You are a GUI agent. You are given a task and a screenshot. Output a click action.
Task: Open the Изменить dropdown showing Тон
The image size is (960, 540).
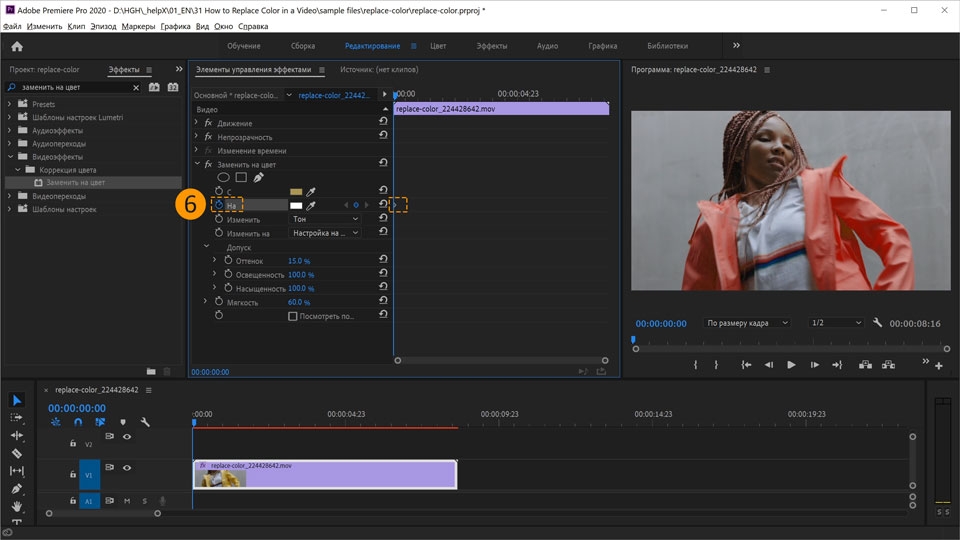pos(325,219)
